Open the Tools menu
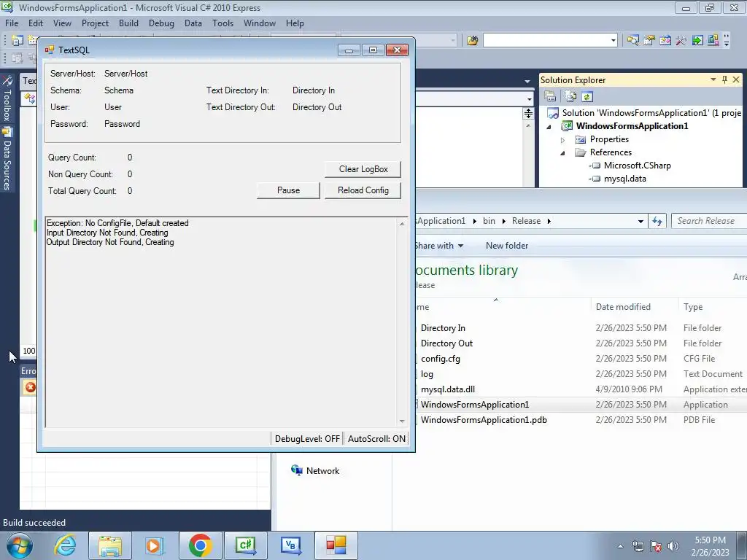The image size is (747, 560). (223, 23)
